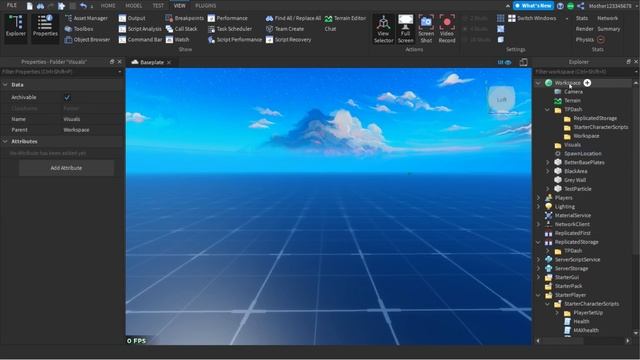Switch to Full Screen view
This screenshot has width=640, height=360.
click(x=405, y=29)
